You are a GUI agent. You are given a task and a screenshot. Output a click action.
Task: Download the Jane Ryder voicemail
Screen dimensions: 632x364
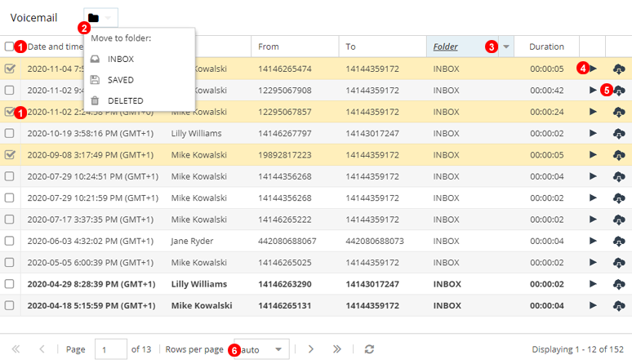tap(619, 242)
